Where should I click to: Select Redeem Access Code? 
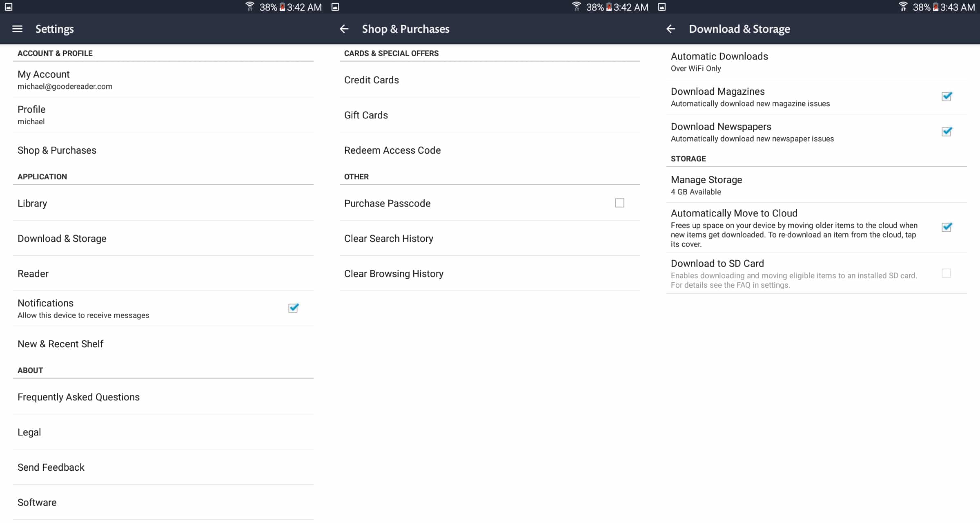tap(490, 150)
